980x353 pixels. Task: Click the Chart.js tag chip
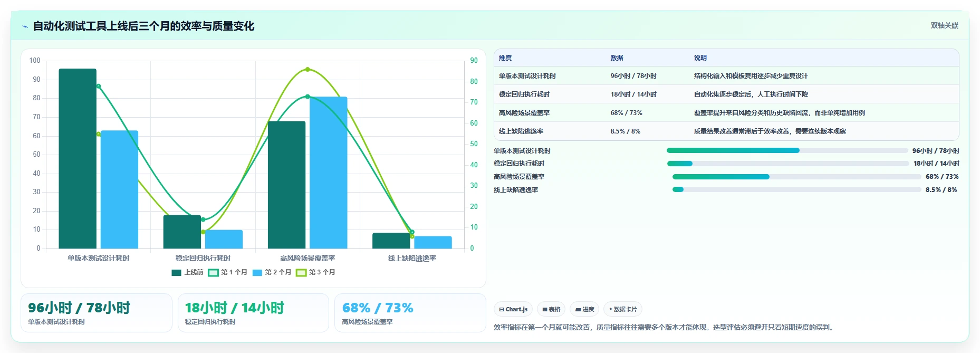click(513, 309)
